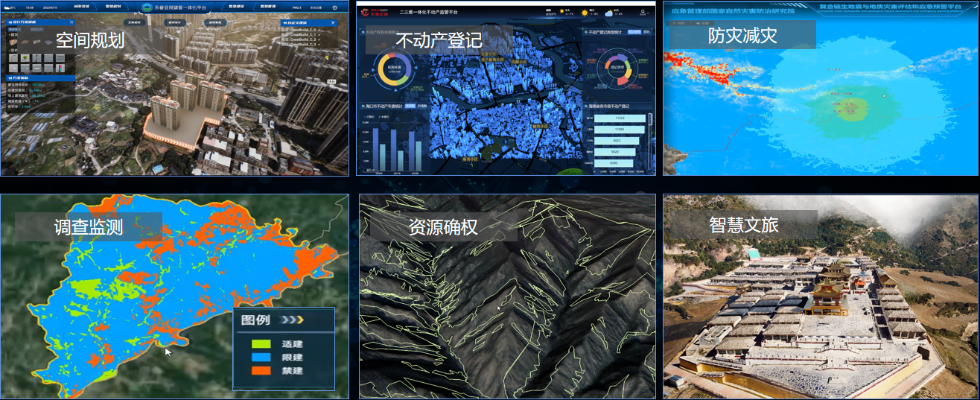Click the 资源确权 title label
The width and height of the screenshot is (980, 400).
click(x=442, y=226)
